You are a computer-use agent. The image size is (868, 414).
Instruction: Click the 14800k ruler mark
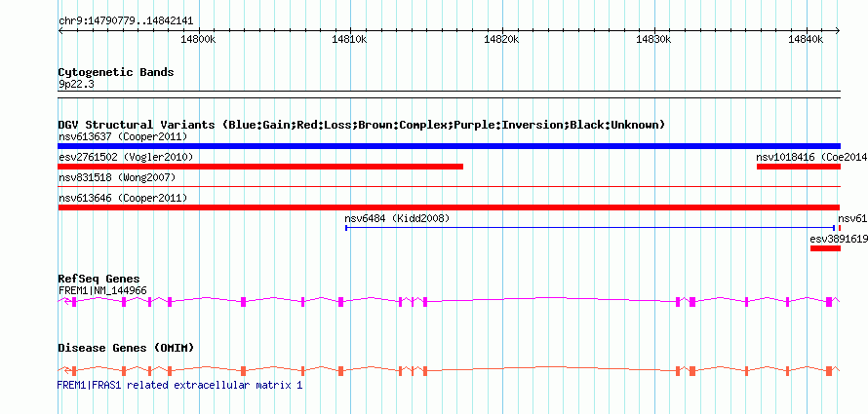[198, 39]
